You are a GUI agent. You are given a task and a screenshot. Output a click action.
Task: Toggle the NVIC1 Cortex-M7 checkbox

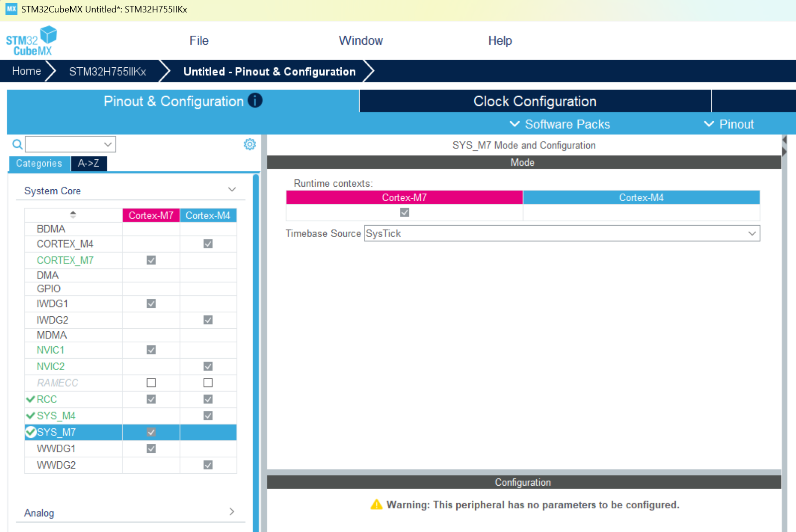pyautogui.click(x=151, y=350)
